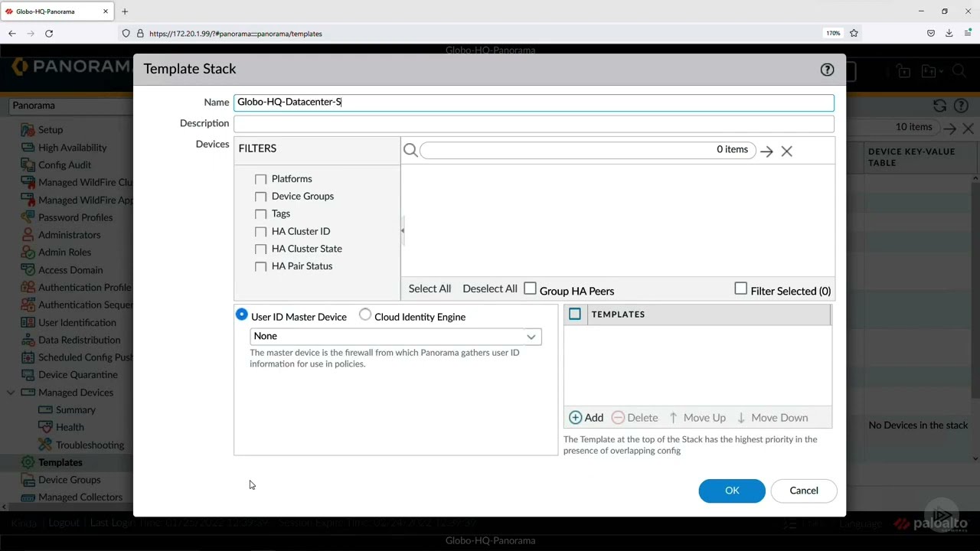Click the Managed Collectors sidebar icon

coord(28,497)
